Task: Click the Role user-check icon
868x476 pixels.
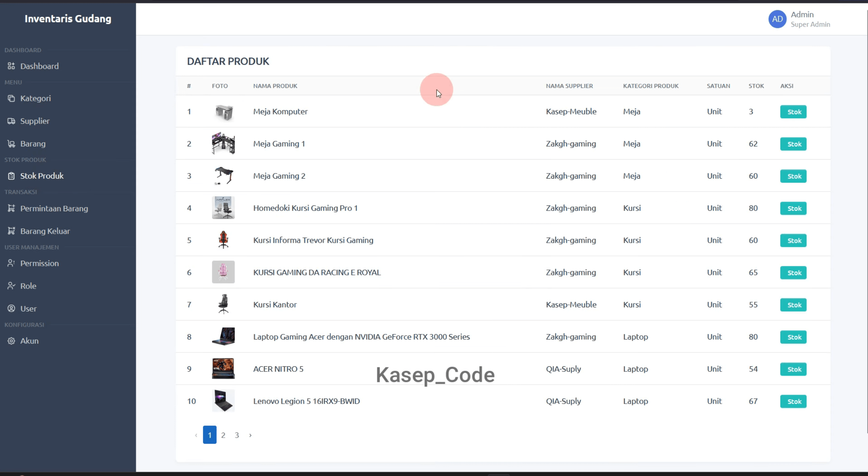Action: pos(11,286)
